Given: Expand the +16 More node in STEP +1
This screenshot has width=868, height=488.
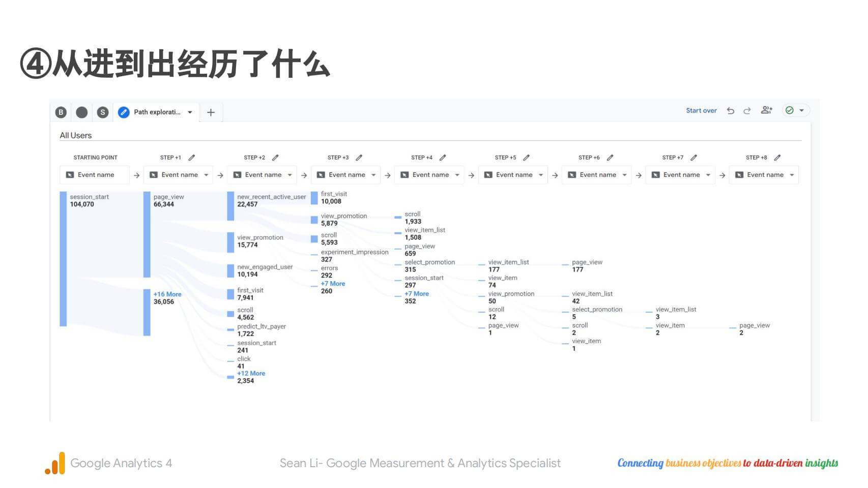Looking at the screenshot, I should [x=167, y=294].
